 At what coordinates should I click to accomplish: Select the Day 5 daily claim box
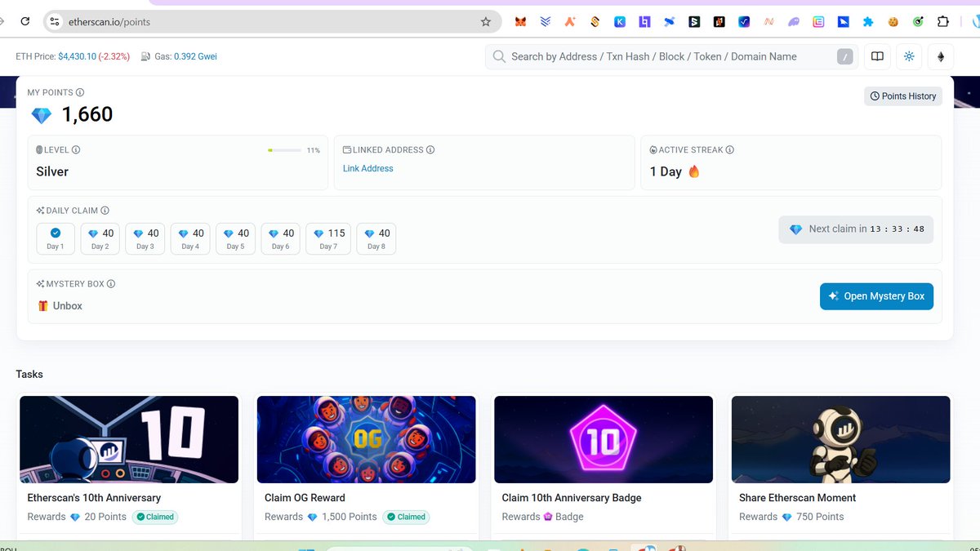[x=235, y=239]
